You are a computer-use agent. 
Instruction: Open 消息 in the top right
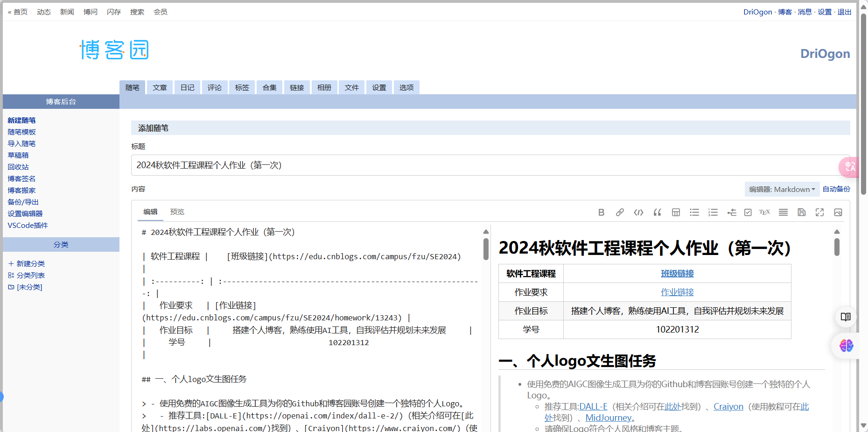(x=805, y=12)
